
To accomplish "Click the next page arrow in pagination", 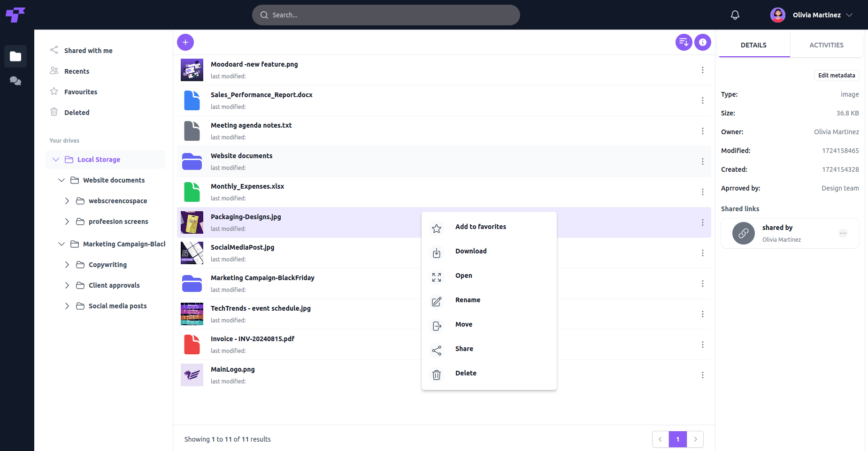I will click(695, 439).
